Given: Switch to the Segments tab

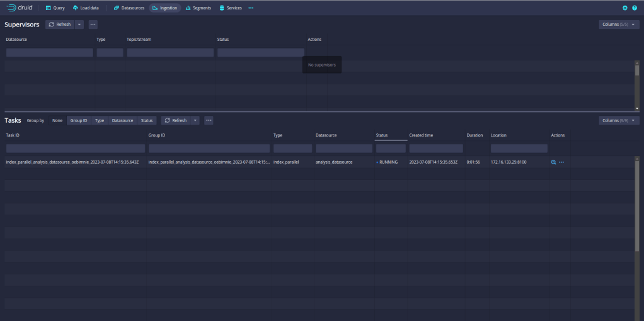Looking at the screenshot, I should click(x=198, y=8).
